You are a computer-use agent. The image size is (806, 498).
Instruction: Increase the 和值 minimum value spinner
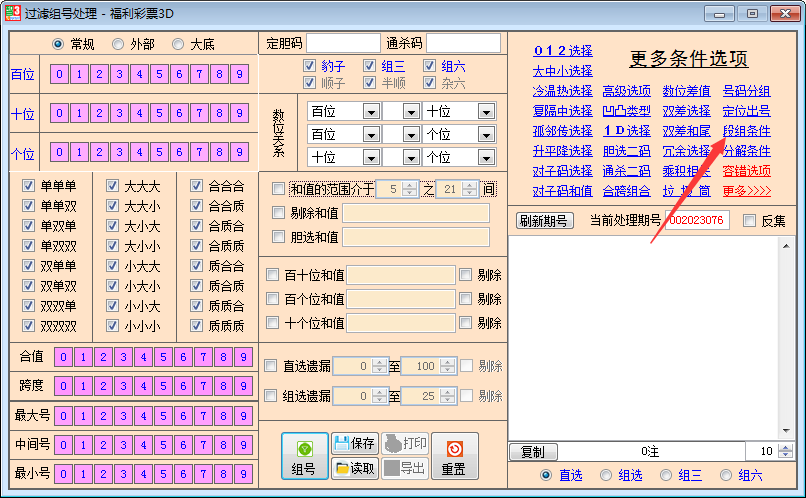[410, 186]
